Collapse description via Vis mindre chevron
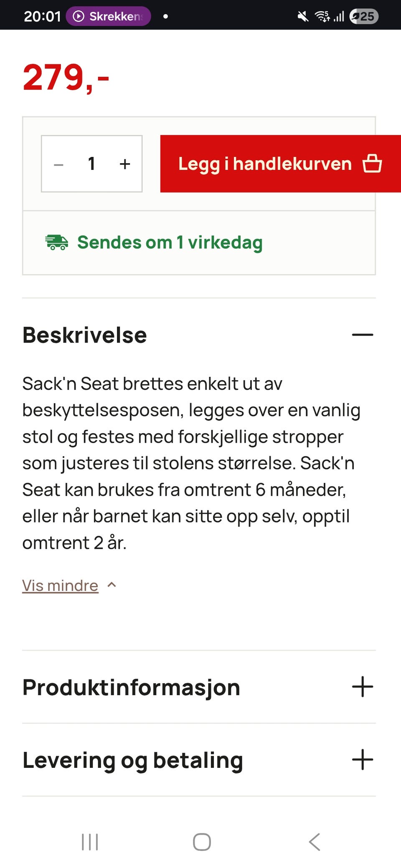The width and height of the screenshot is (401, 868). (112, 585)
